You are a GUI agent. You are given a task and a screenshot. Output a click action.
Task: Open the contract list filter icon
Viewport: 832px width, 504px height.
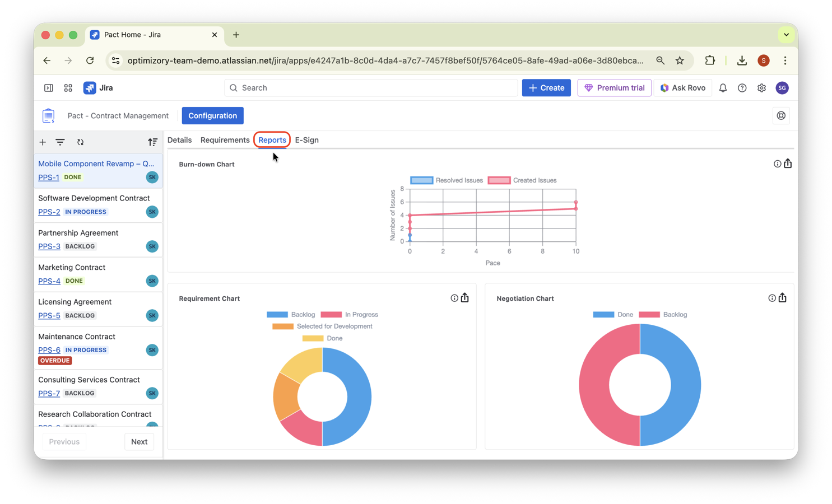coord(60,142)
